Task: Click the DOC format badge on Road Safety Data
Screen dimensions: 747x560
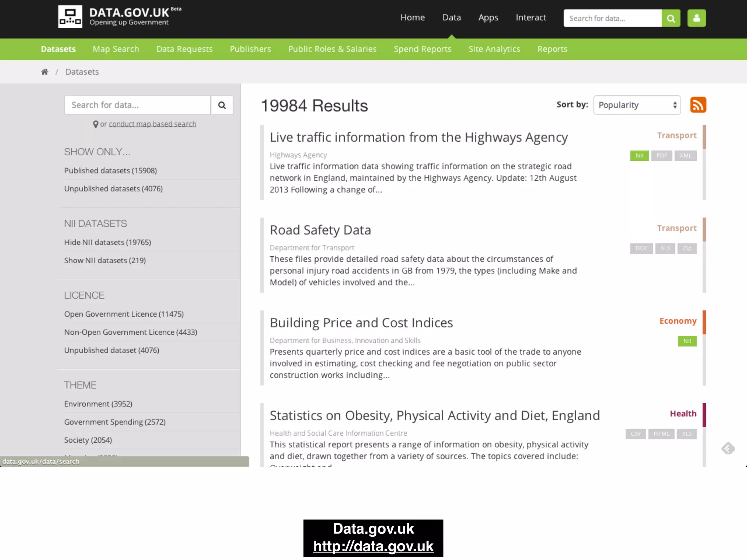Action: point(642,248)
